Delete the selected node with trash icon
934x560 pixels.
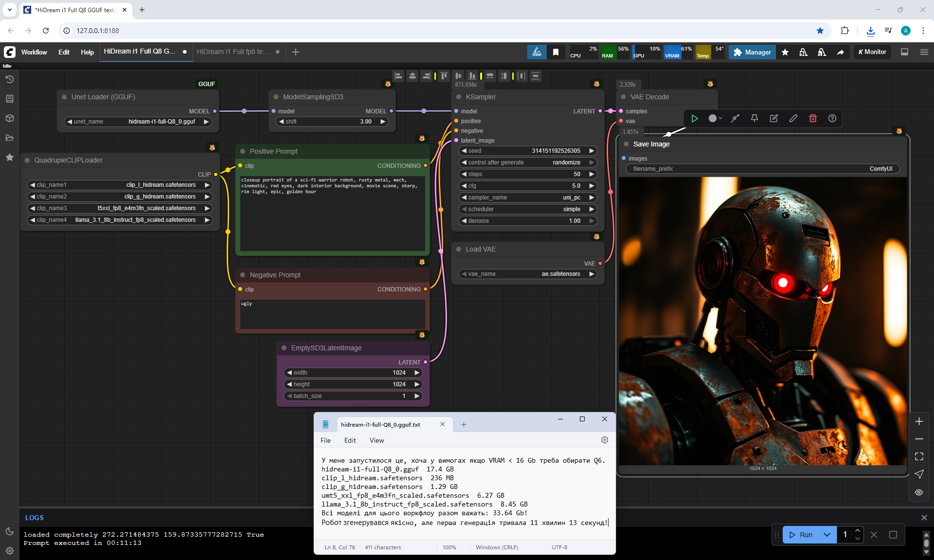813,118
